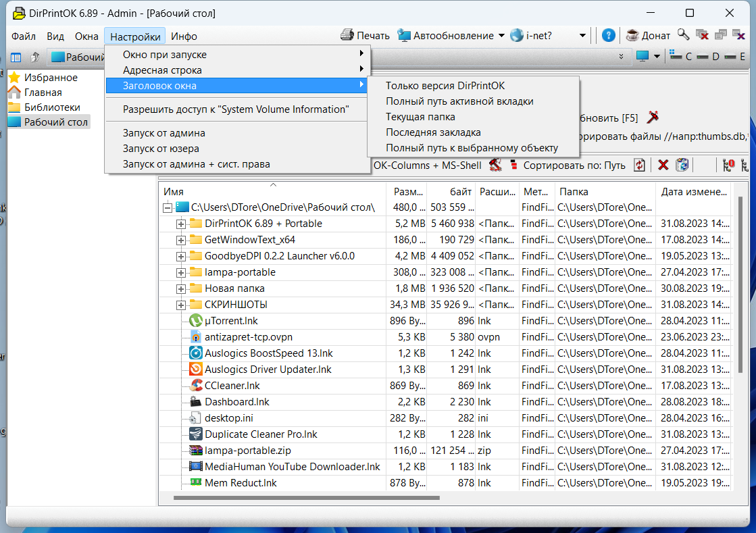Click the printer icon labeled Печать
This screenshot has height=533, width=756.
(347, 35)
